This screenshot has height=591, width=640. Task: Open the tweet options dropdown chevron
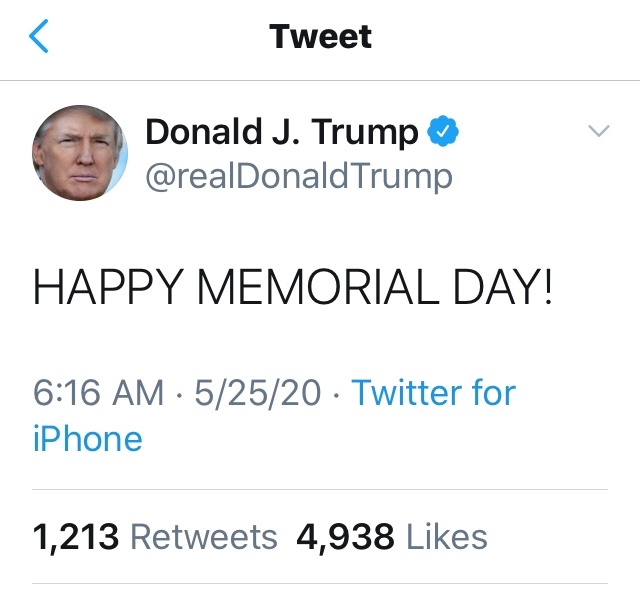pyautogui.click(x=597, y=131)
